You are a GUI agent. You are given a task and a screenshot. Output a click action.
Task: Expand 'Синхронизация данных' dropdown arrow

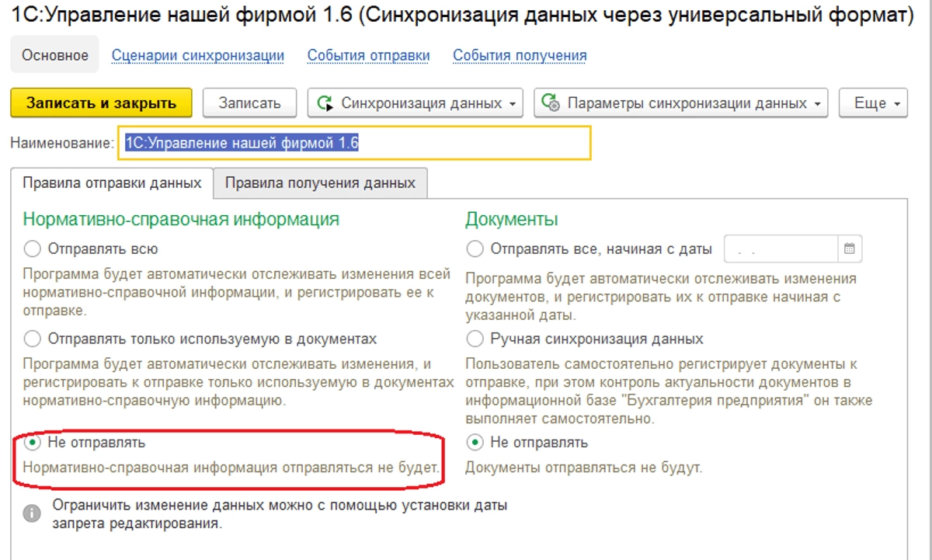(513, 104)
